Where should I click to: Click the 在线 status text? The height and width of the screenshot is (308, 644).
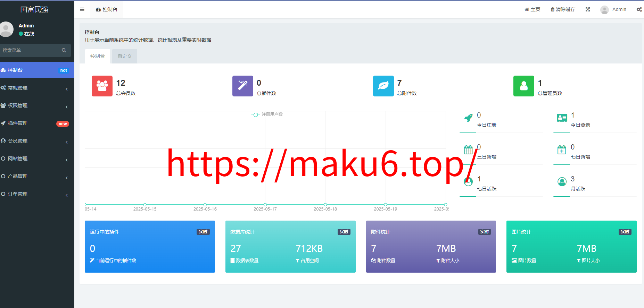[29, 34]
